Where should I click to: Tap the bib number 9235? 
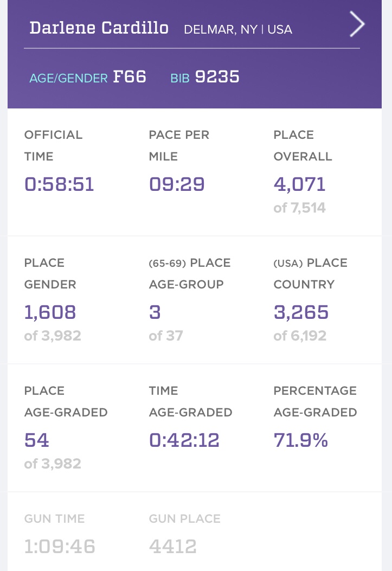pyautogui.click(x=217, y=77)
